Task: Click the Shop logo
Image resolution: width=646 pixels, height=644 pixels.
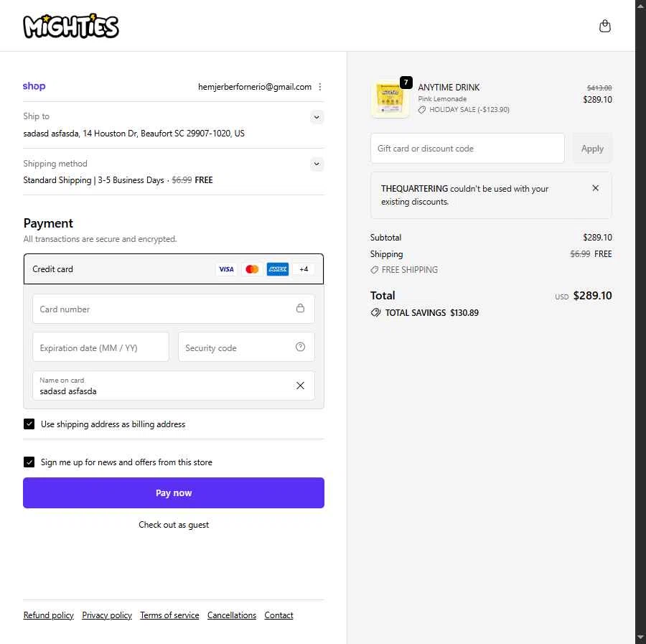Action: [34, 86]
